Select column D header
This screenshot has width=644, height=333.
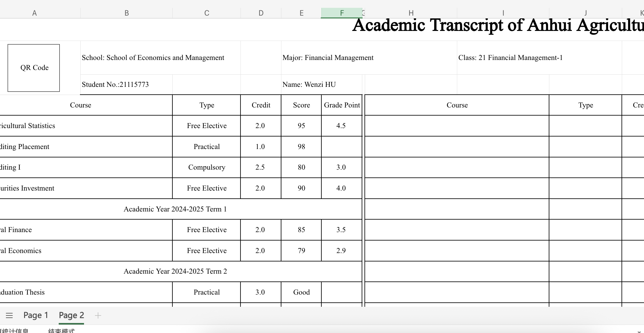click(x=261, y=13)
